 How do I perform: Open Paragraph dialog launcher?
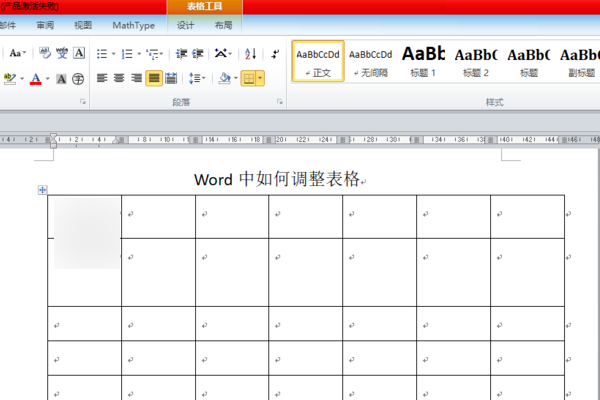[x=280, y=101]
